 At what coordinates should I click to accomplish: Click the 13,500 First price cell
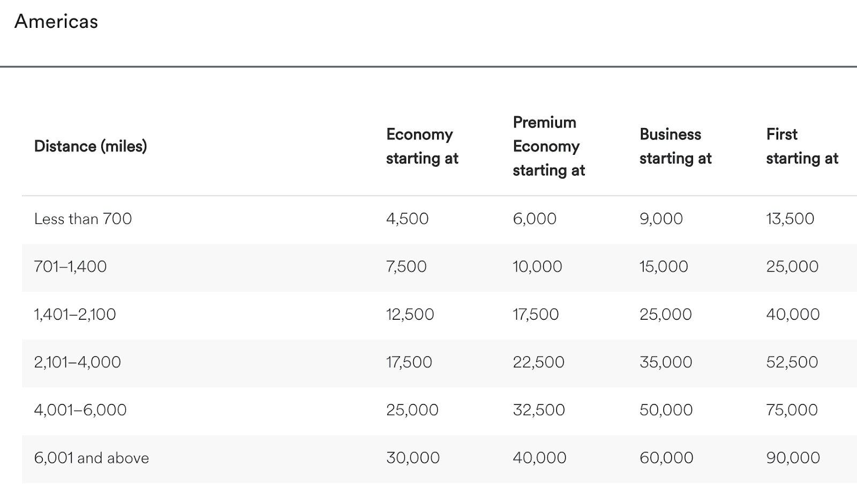[790, 219]
